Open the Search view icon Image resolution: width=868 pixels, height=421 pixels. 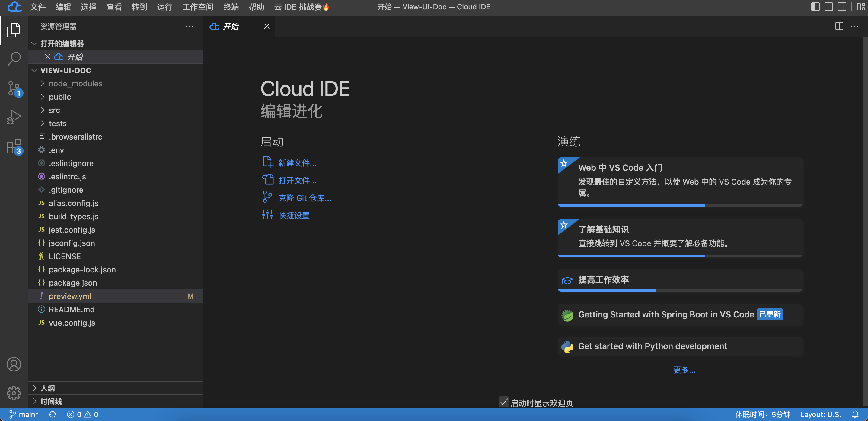[14, 59]
